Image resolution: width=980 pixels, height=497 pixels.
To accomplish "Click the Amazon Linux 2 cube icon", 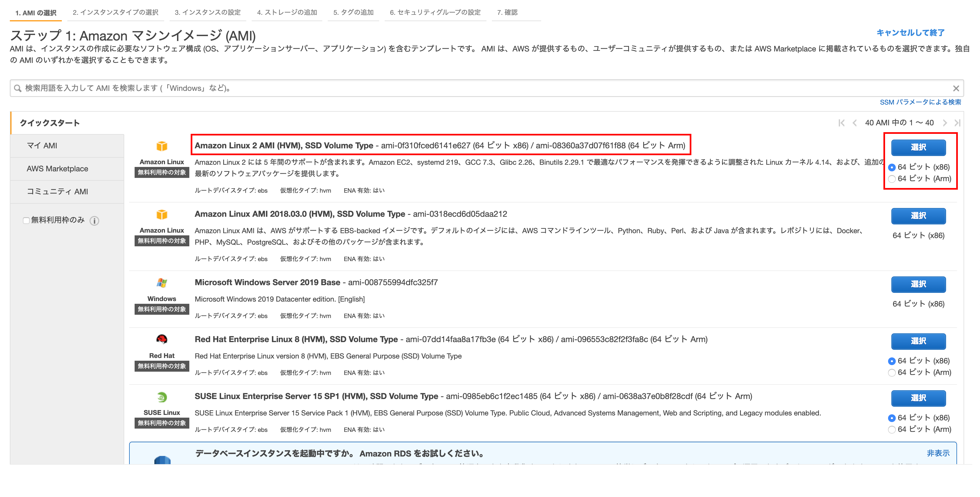I will pos(162,146).
